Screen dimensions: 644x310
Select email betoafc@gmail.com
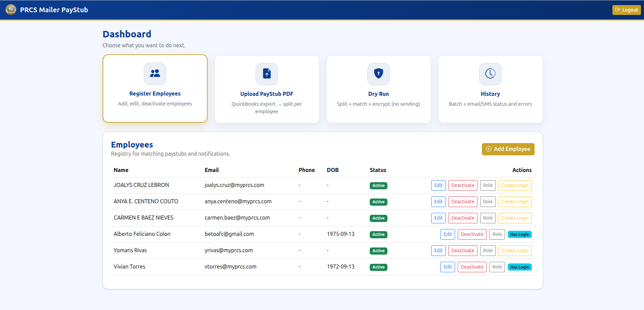pyautogui.click(x=229, y=234)
